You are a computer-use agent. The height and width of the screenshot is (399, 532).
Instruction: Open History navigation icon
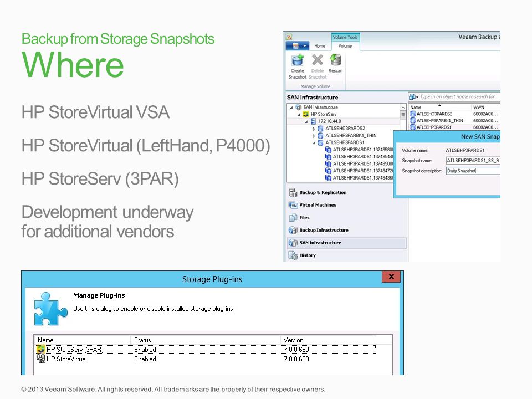tap(293, 255)
